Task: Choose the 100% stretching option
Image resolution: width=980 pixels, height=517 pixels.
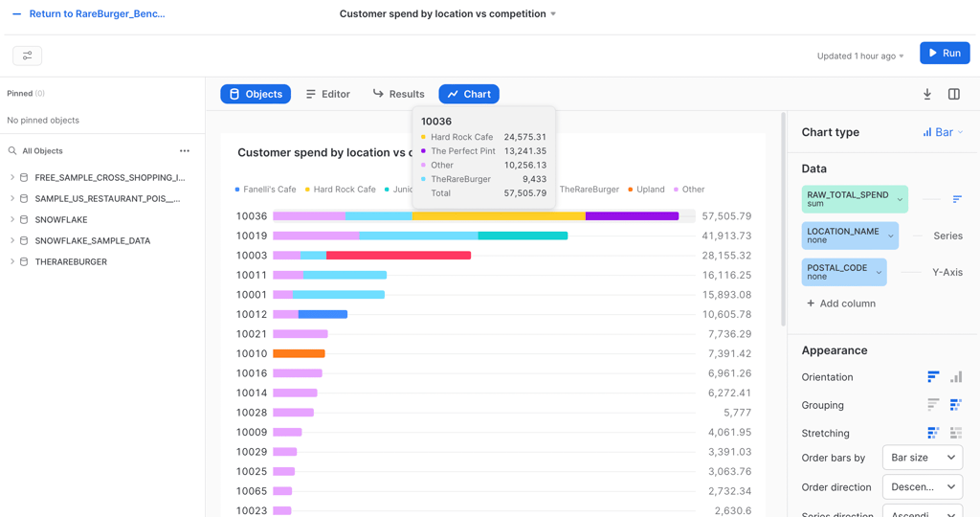Action: point(956,434)
